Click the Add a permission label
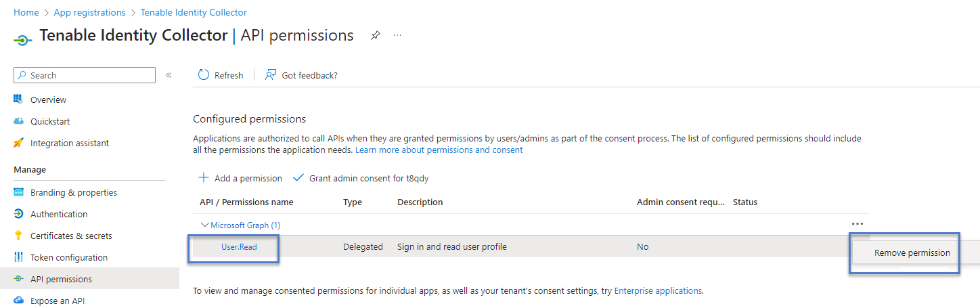This screenshot has height=308, width=980. (248, 178)
